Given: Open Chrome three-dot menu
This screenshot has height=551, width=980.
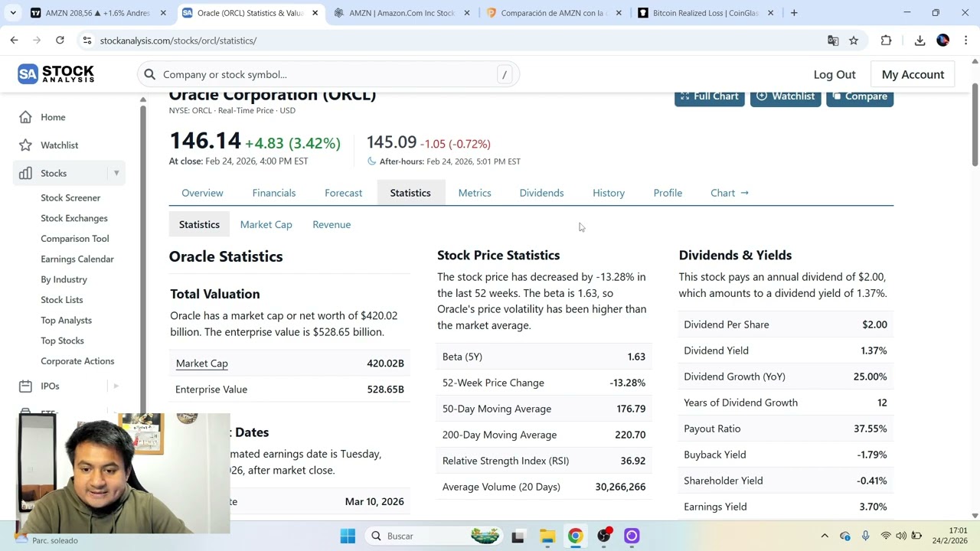Looking at the screenshot, I should point(965,41).
